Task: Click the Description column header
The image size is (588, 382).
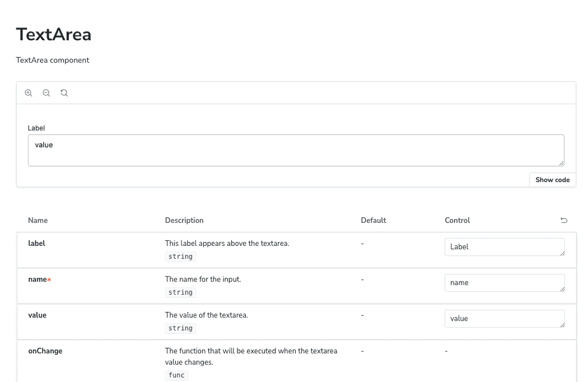Action: point(184,220)
